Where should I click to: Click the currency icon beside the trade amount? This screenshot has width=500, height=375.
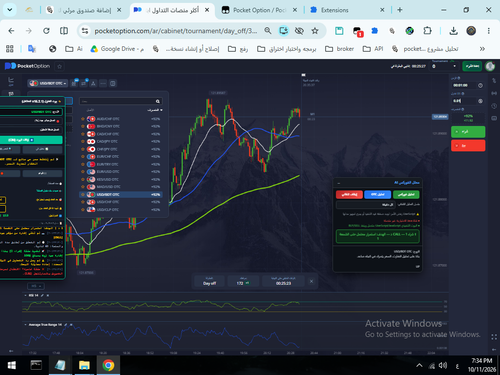coord(480,101)
